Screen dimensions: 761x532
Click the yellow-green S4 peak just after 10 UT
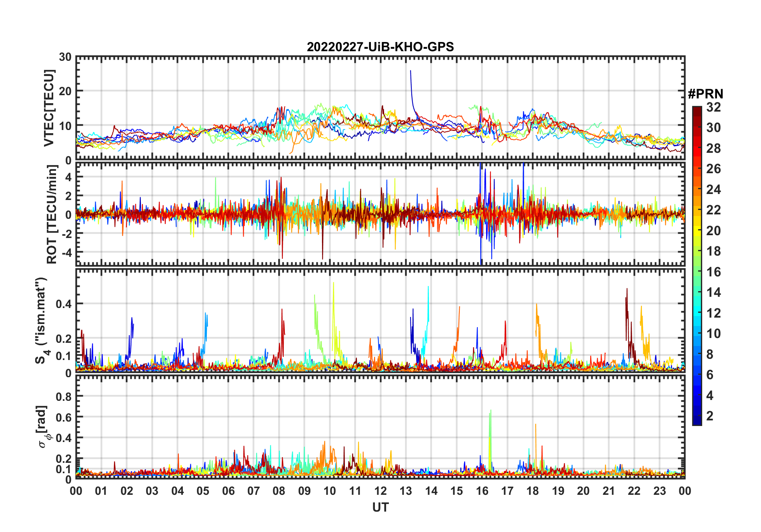coord(334,283)
